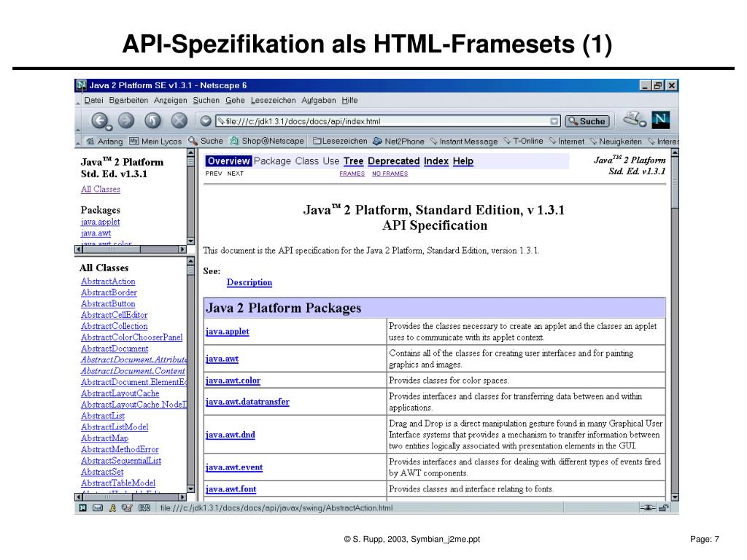Click the All Classes link in packages frame
The width and height of the screenshot is (747, 560).
click(101, 189)
